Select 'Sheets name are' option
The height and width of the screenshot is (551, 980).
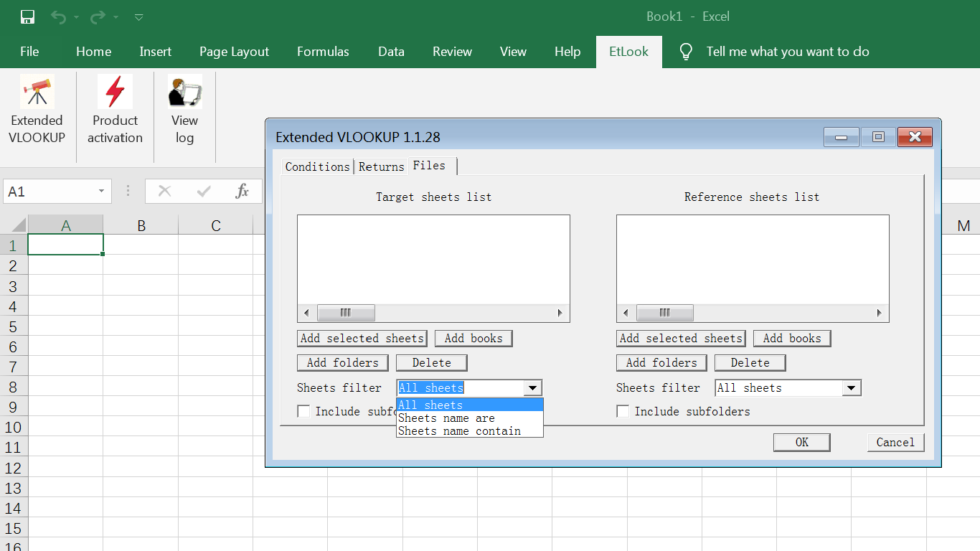(470, 418)
